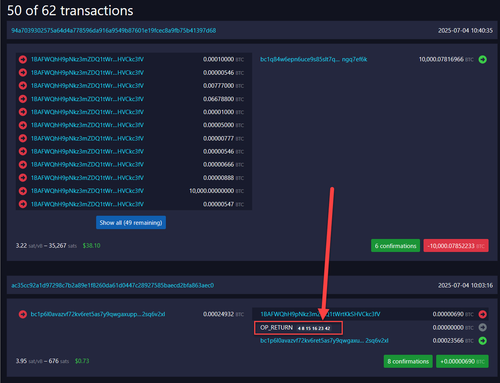The width and height of the screenshot is (500, 383).
Task: Click OP_RETURN data 4 8 15 16 23 42
Action: (x=314, y=328)
